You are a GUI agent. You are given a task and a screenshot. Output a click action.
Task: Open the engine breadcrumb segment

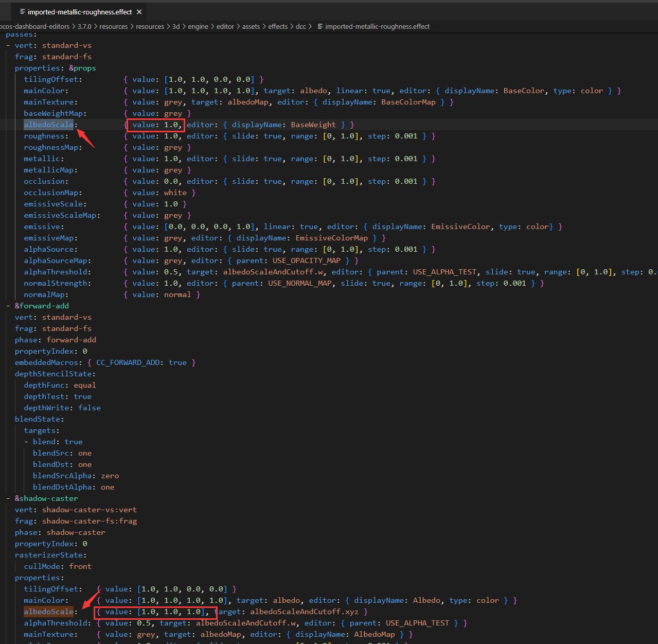tap(198, 26)
